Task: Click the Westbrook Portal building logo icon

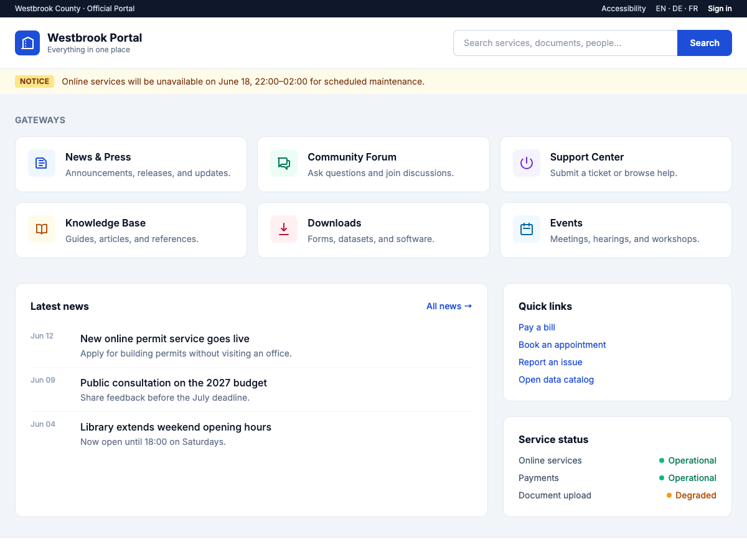Action: click(27, 43)
